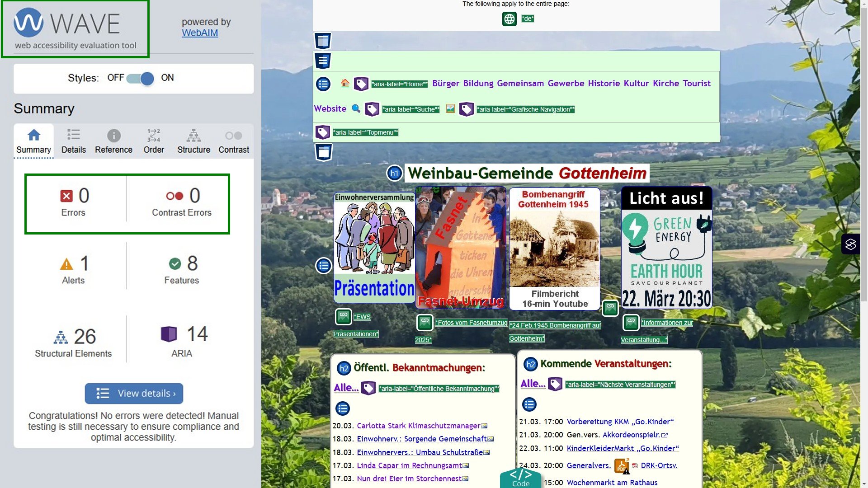Open the WebAIM link

(x=200, y=33)
